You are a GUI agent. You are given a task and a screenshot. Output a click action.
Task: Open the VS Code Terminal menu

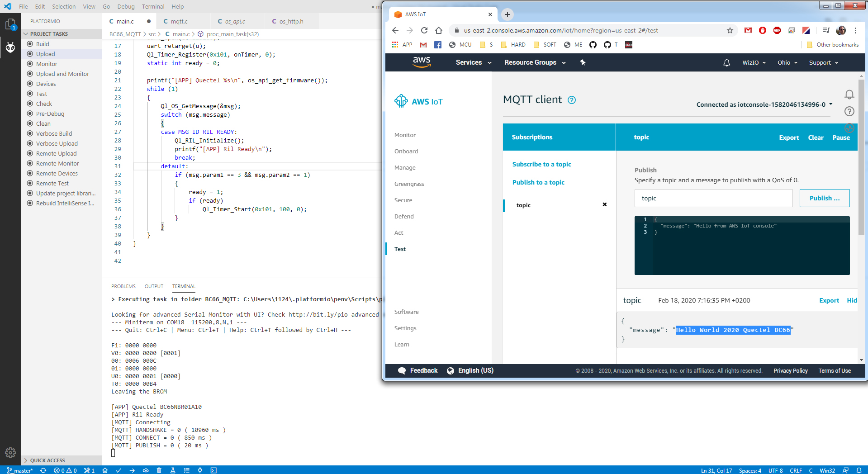click(153, 6)
